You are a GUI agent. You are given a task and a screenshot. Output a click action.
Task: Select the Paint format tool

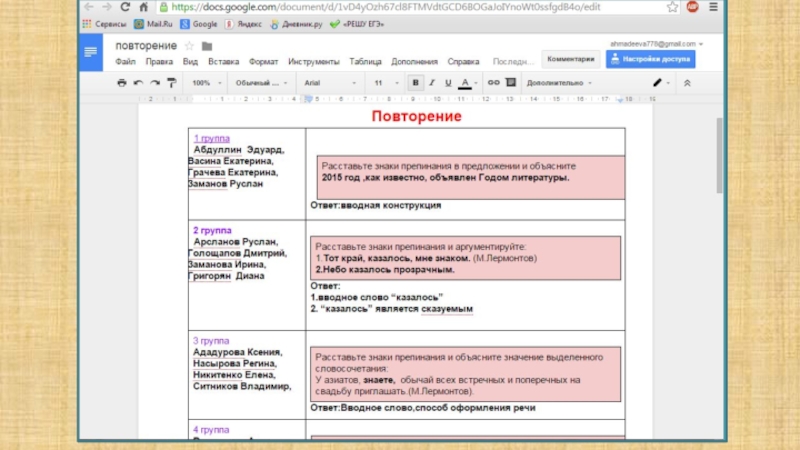pos(172,83)
